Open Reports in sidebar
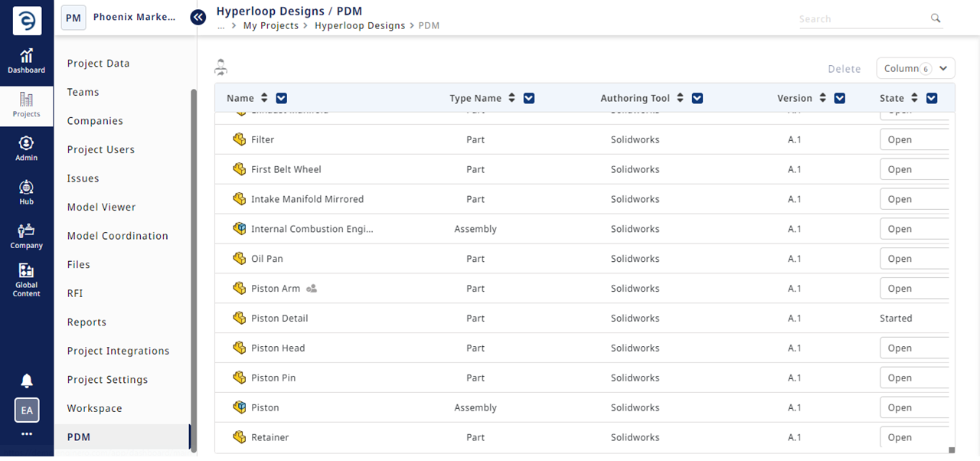Screen dimensions: 980x461 87,322
